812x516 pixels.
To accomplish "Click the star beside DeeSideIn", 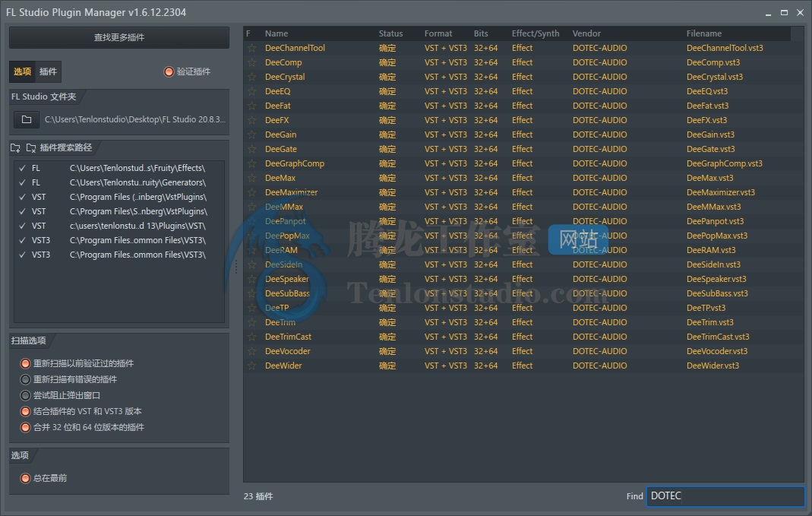I will [x=251, y=264].
